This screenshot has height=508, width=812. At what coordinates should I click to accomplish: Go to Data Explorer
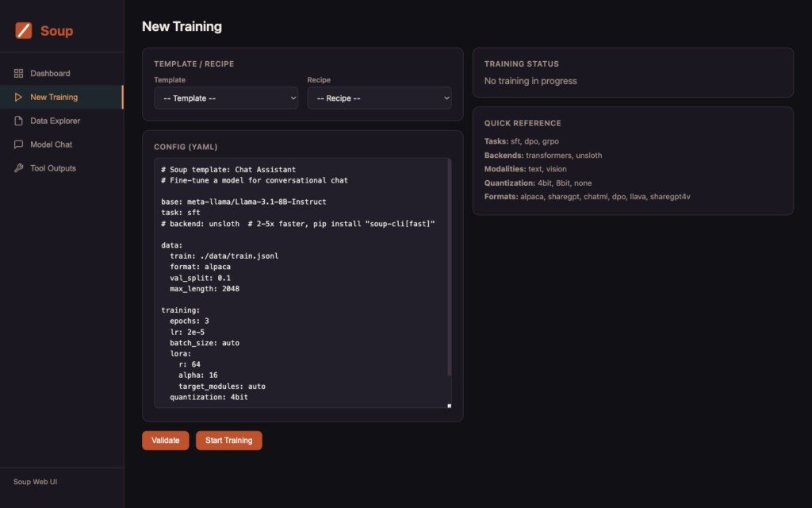(62, 121)
